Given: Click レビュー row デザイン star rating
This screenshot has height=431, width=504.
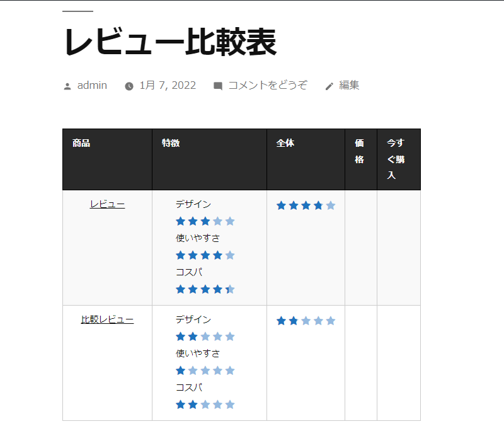Looking at the screenshot, I should click(205, 221).
